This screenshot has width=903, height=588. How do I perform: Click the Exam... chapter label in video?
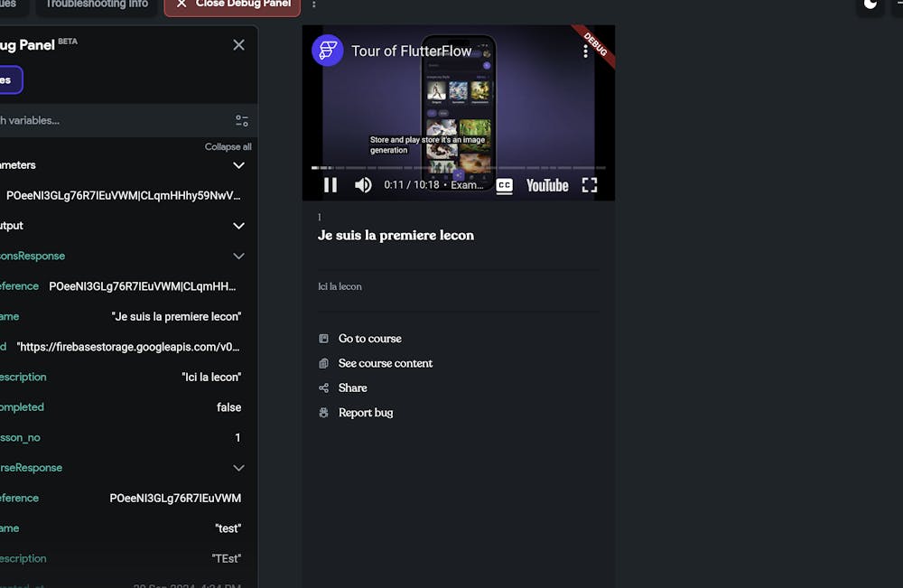467,185
